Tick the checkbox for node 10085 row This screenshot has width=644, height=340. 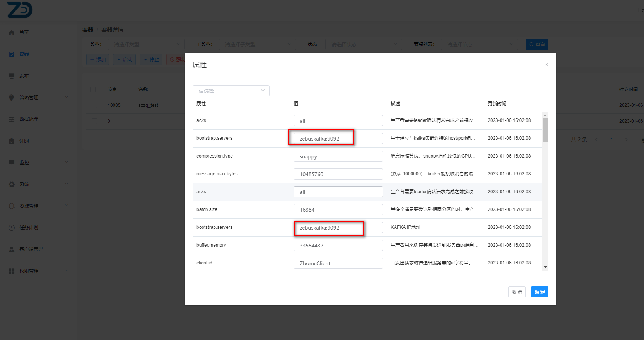(94, 105)
